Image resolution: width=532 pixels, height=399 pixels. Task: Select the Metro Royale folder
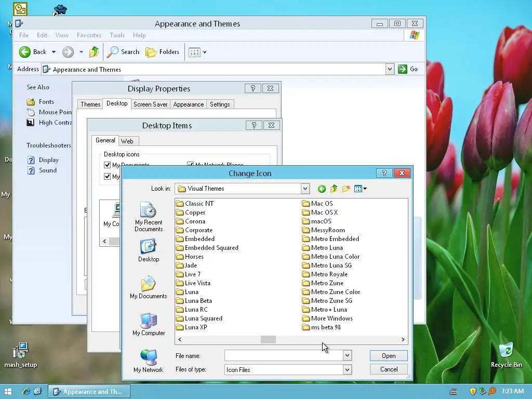[325, 274]
